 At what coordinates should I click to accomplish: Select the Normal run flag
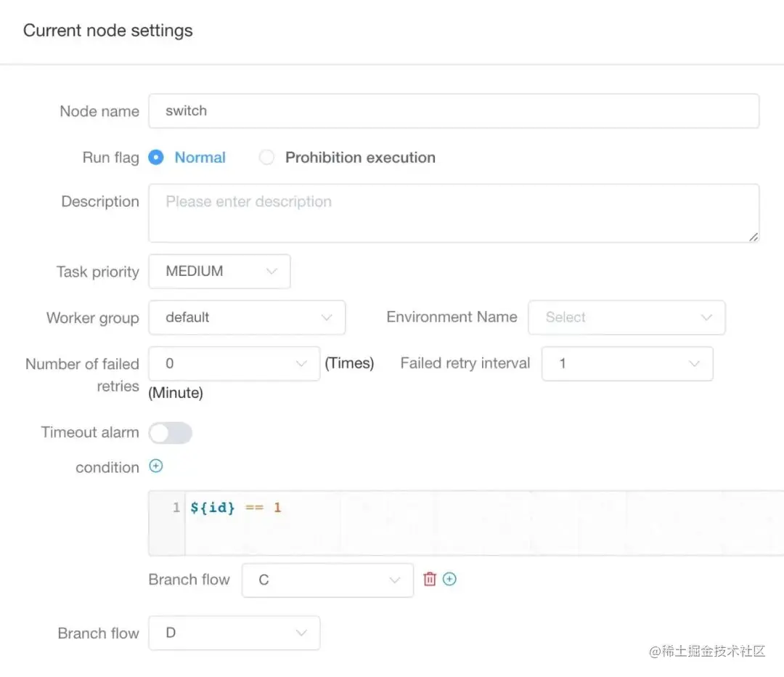click(x=156, y=157)
